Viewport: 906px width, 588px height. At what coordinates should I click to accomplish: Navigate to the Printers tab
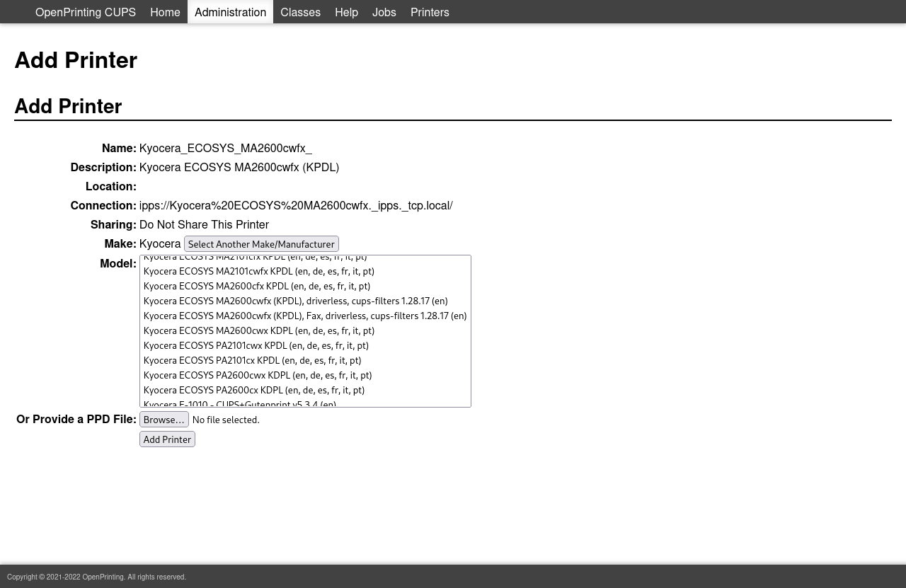click(430, 12)
